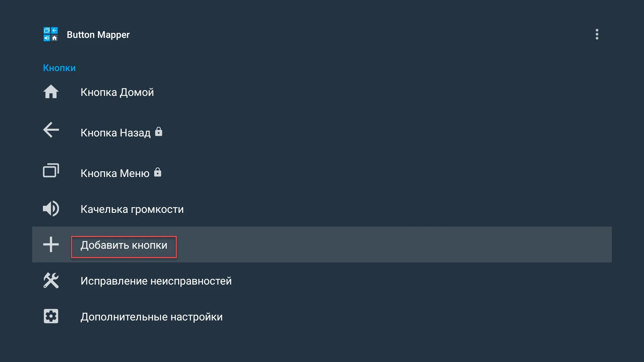The height and width of the screenshot is (362, 644).
Task: Click the Button Mapper title text
Action: click(98, 35)
